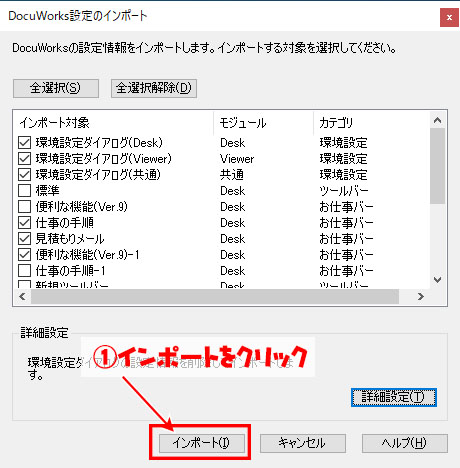The width and height of the screenshot is (460, 468).
Task: Uncheck 環境設定ダイアログ(Viewer) checkbox
Action: [x=24, y=159]
